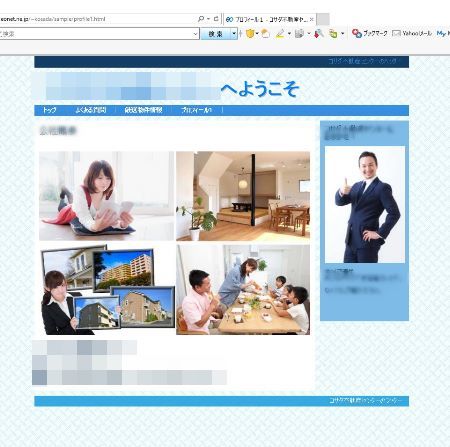Viewport: 450px width, 447px height.
Task: Open a new blank browser tab
Action: click(x=323, y=19)
